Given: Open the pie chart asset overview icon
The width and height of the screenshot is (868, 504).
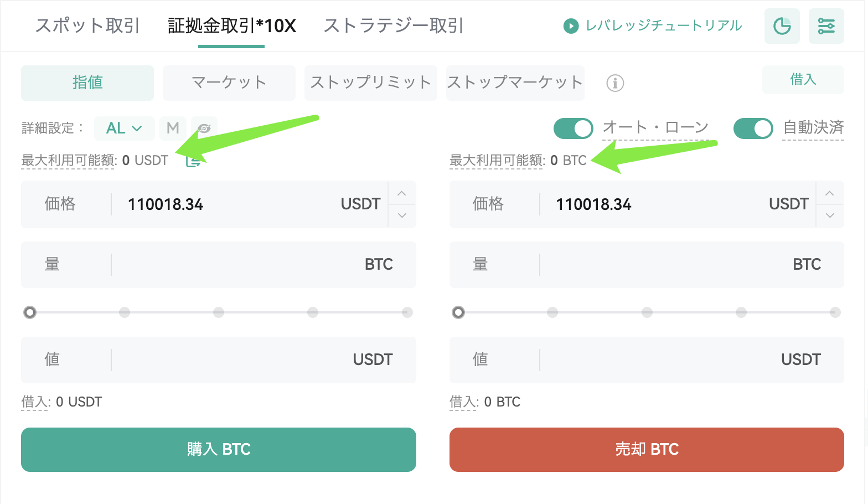Looking at the screenshot, I should 782,26.
